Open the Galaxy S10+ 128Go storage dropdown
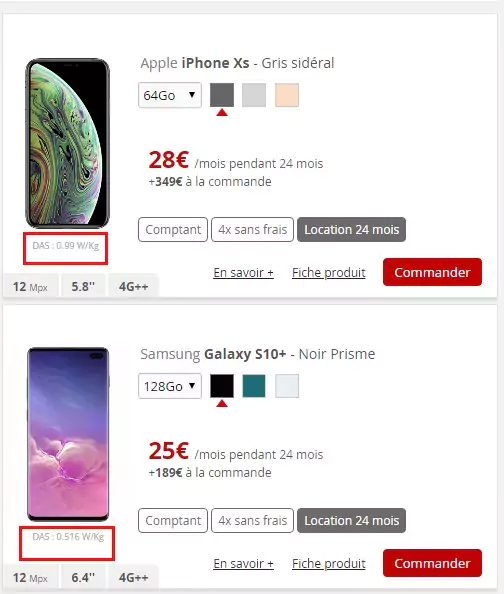Image resolution: width=504 pixels, height=594 pixels. 170,386
